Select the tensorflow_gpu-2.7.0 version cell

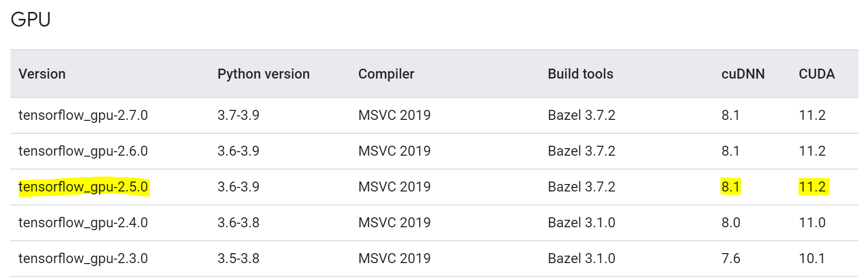point(83,115)
